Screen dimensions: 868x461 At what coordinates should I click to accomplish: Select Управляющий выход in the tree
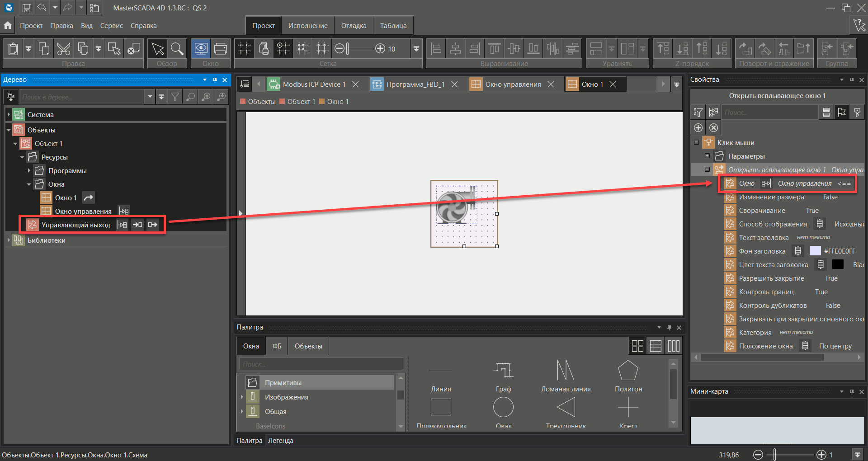[75, 225]
